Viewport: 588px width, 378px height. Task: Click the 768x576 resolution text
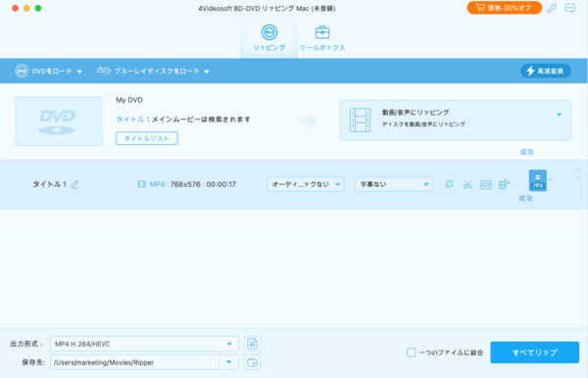pyautogui.click(x=185, y=184)
